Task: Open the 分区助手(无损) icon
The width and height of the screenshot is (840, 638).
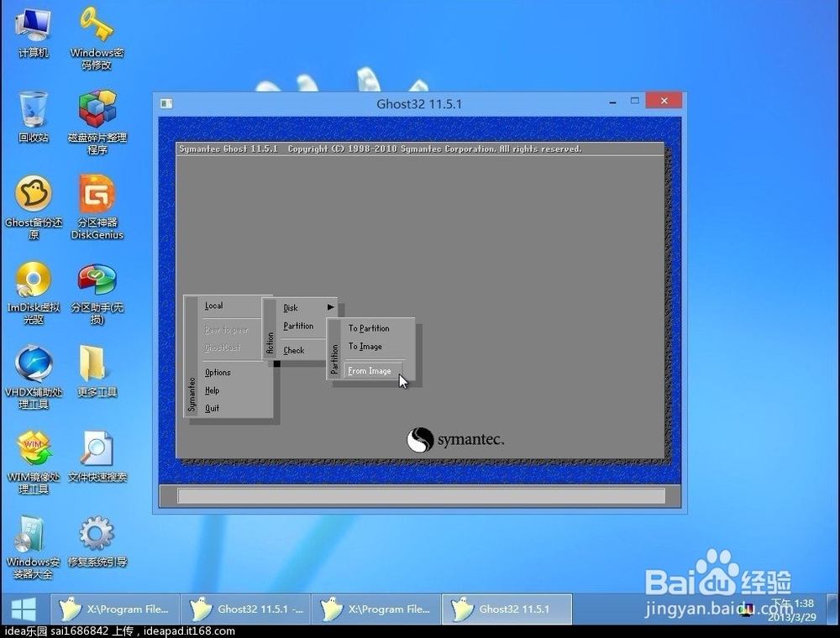Action: [x=97, y=292]
